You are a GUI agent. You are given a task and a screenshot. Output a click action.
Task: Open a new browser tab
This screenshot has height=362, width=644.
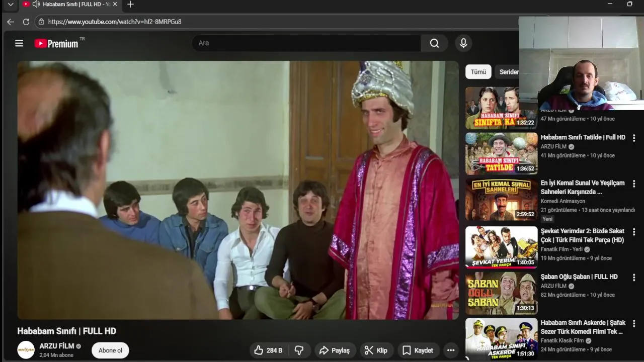pyautogui.click(x=130, y=5)
